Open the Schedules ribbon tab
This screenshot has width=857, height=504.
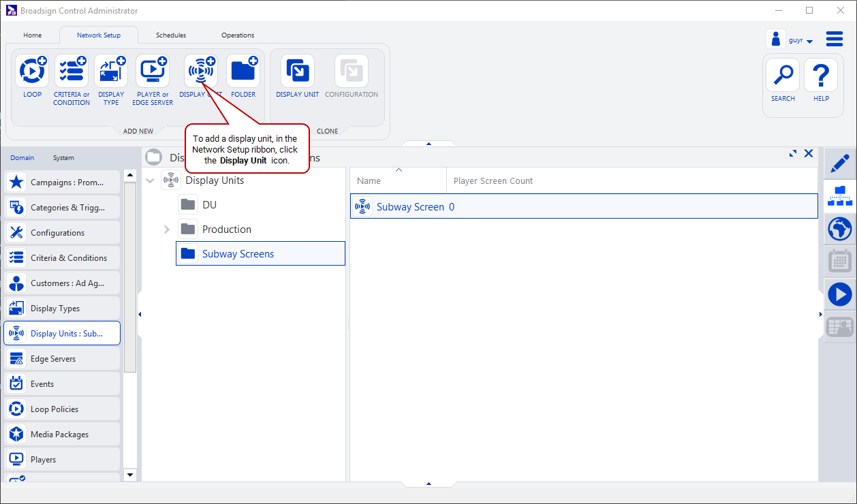171,35
